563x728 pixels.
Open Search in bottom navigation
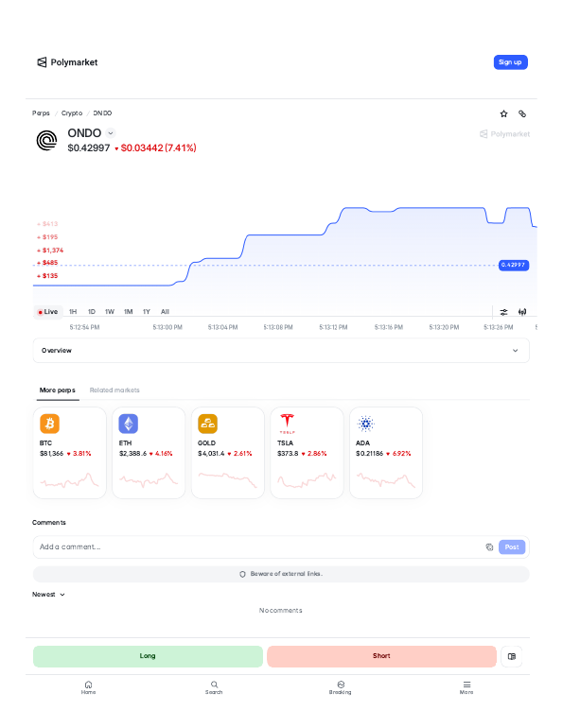tap(214, 687)
